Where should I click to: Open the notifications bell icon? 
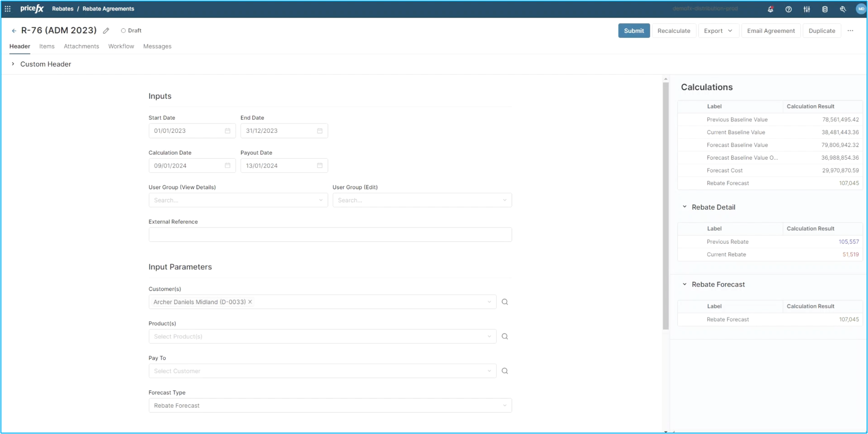[770, 9]
